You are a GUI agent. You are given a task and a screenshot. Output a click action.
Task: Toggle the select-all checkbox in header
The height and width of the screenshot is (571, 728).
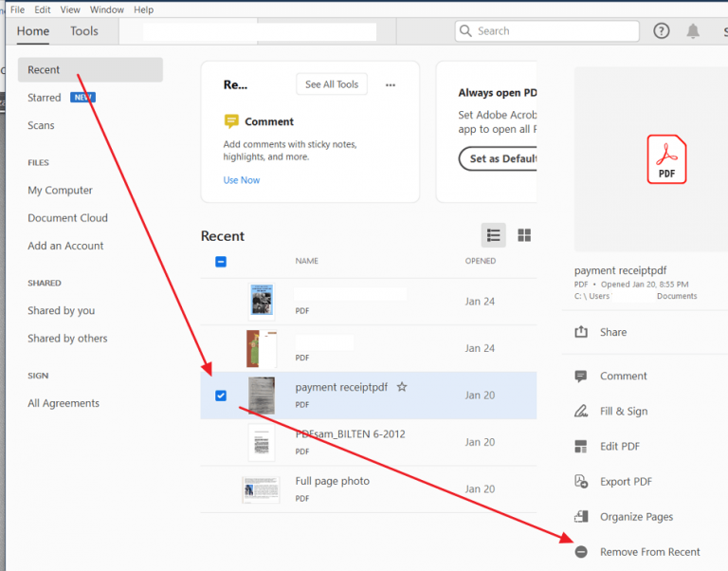coord(221,262)
